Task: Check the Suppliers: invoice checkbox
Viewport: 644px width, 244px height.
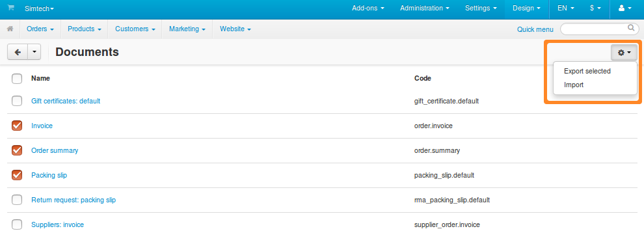Action: (17, 224)
